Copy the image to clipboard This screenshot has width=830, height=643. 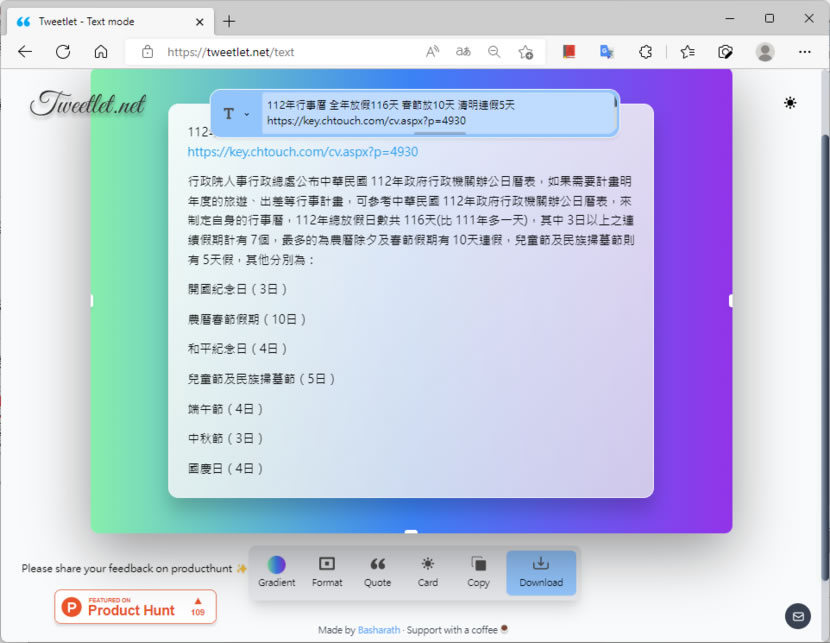click(x=478, y=572)
